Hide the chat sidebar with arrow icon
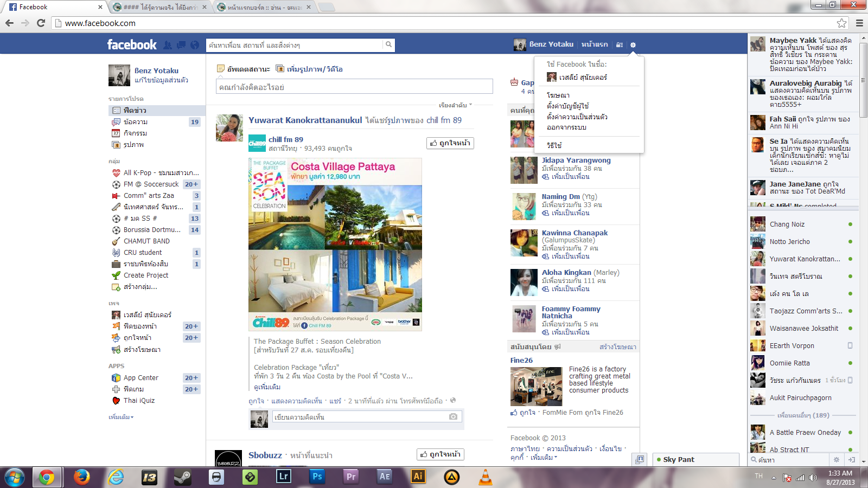This screenshot has width=868, height=488. pos(851,460)
